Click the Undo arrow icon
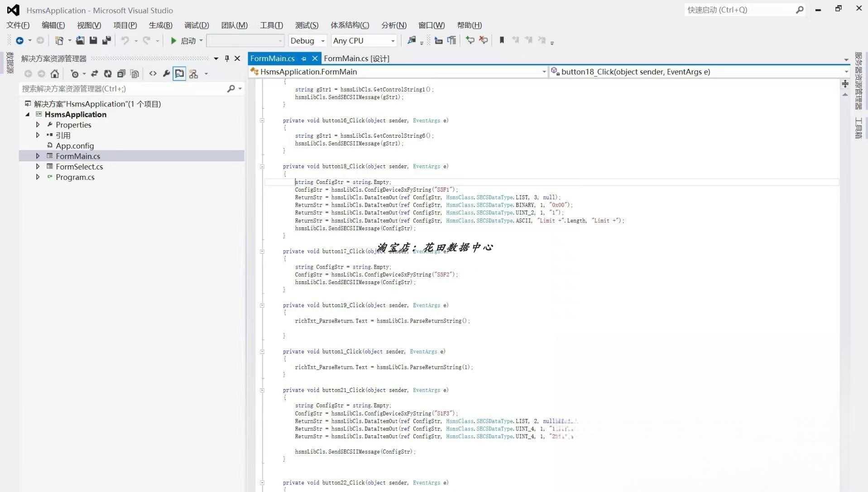 point(125,41)
